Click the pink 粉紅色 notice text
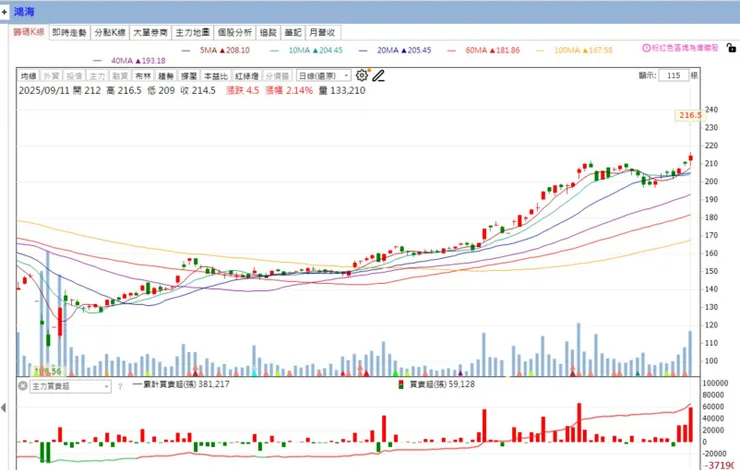This screenshot has width=740, height=470. tap(685, 48)
